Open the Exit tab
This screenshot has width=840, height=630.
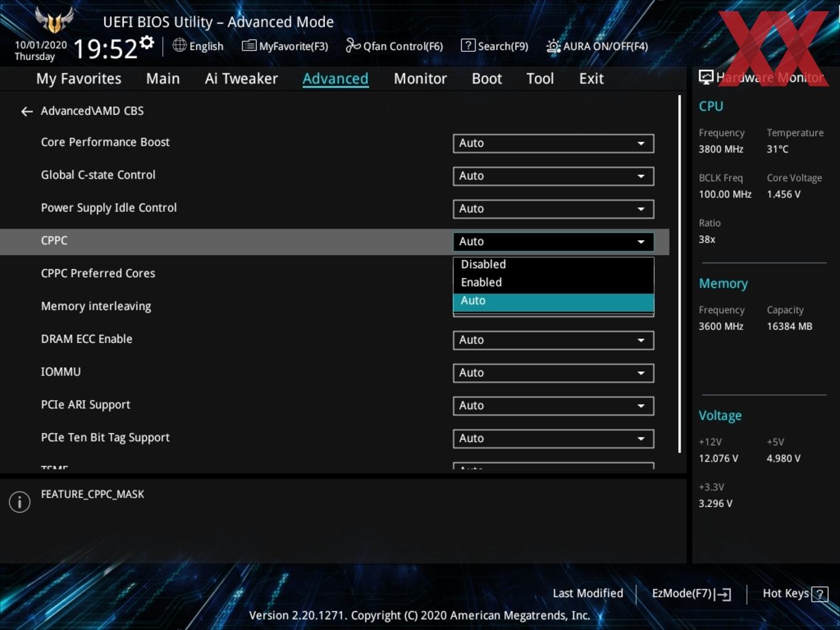coord(591,79)
